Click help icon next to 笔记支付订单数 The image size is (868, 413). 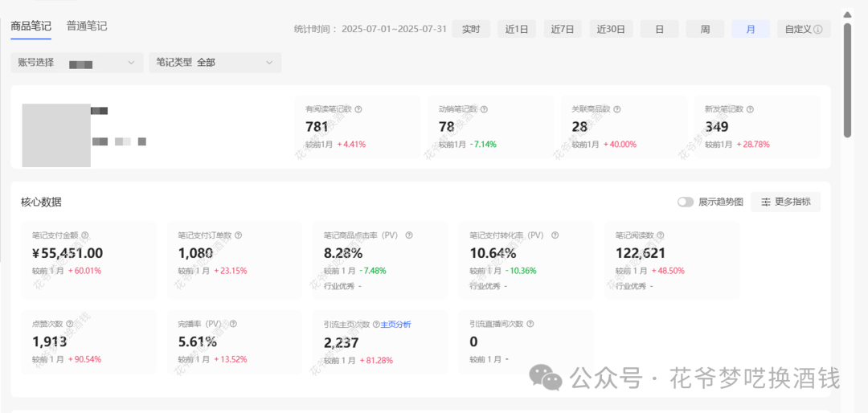click(238, 235)
